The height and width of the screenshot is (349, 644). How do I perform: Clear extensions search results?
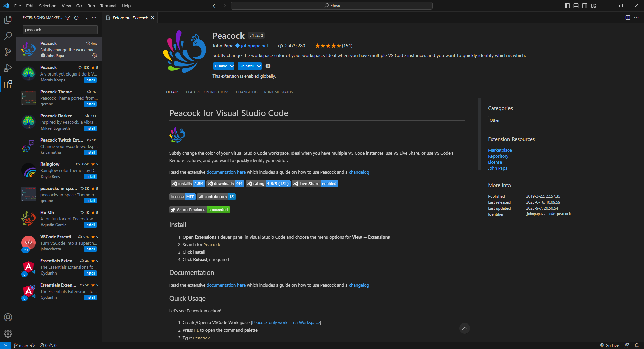point(85,18)
